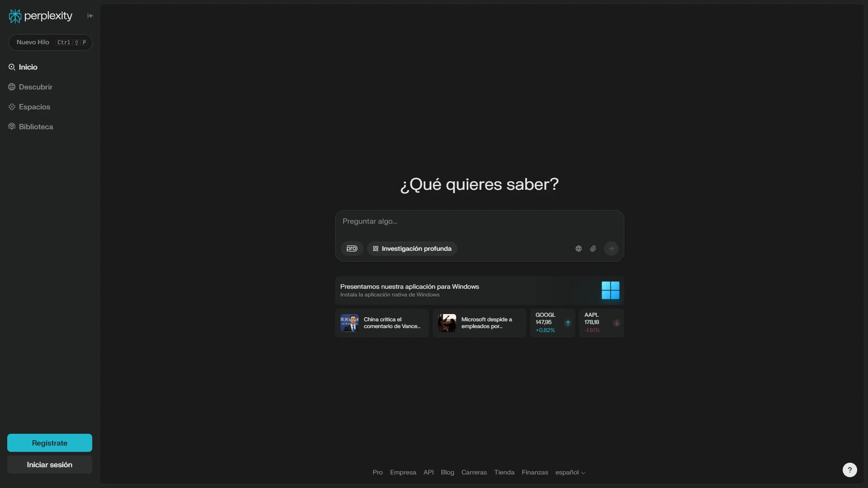868x488 pixels.
Task: Toggle Investigación profunda mode
Action: point(412,249)
